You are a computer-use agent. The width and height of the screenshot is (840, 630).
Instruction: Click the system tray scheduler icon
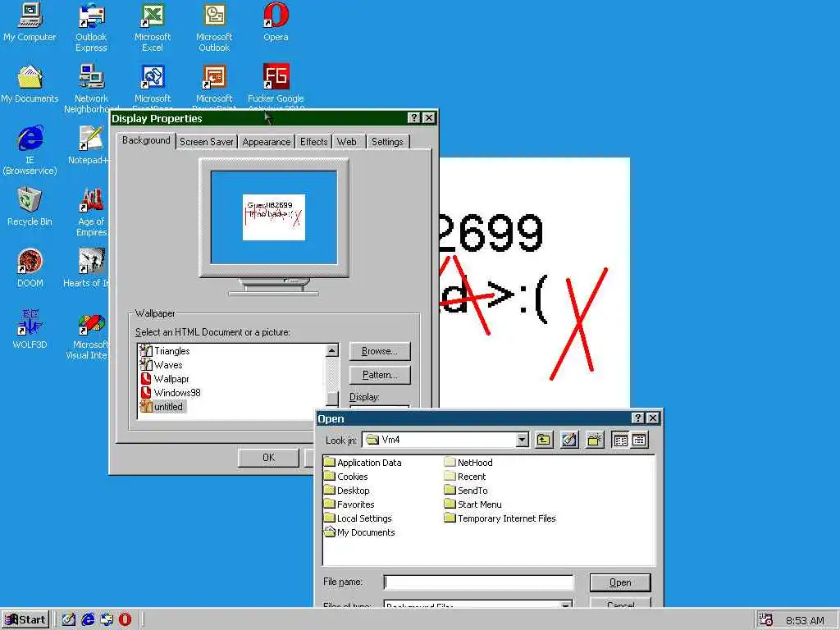(766, 620)
